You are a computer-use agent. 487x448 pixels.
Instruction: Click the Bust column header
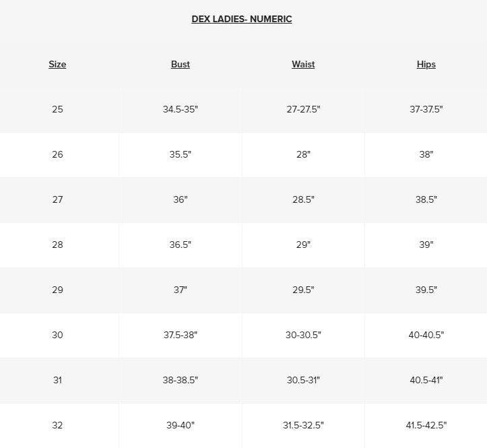coord(181,65)
